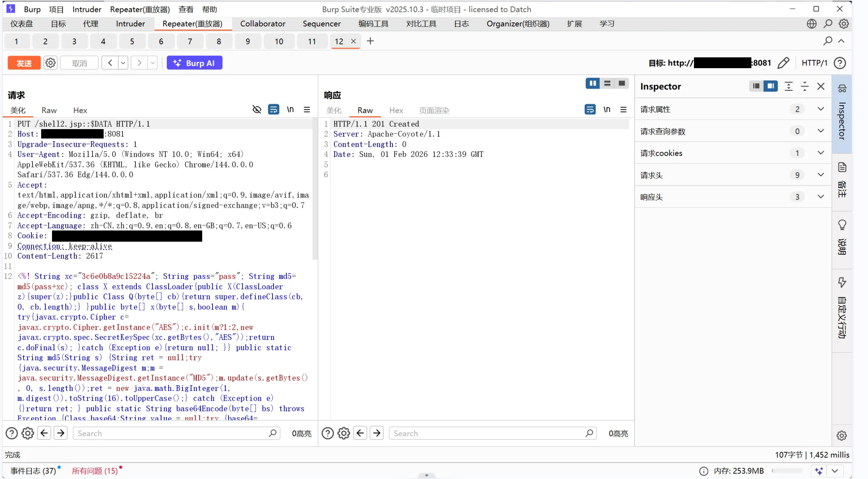Open the globe browser icon
Image resolution: width=868 pixels, height=479 pixels.
(x=812, y=24)
